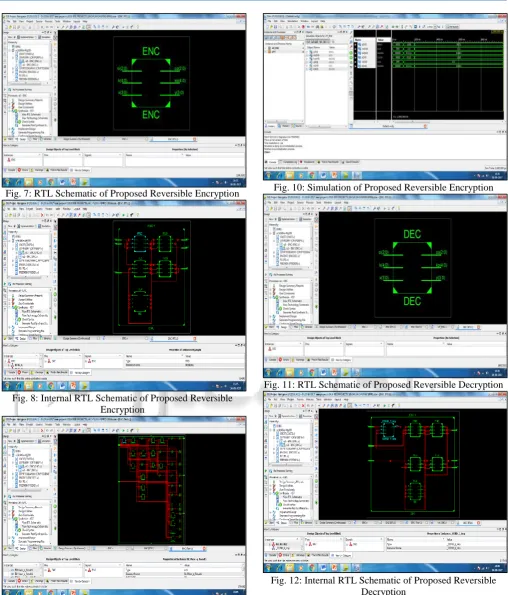Open media player icon in Fig. 12 taskbar
This screenshot has width=508, height=595.
[x=301, y=568]
